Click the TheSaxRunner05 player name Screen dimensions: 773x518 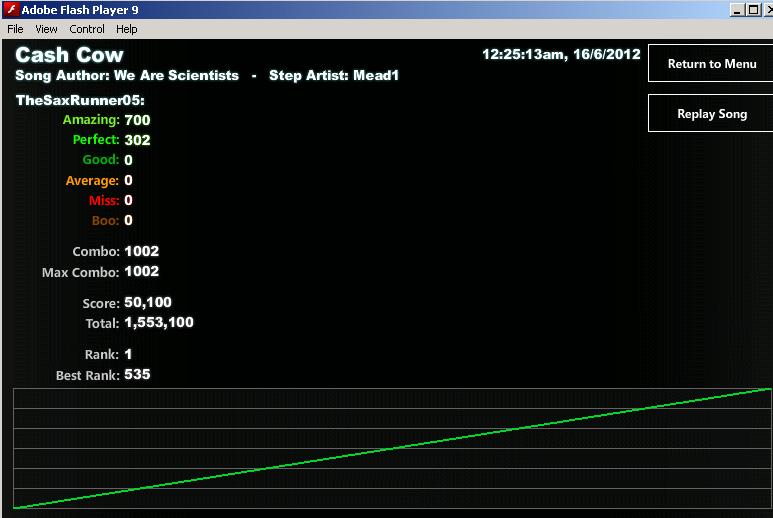point(80,101)
